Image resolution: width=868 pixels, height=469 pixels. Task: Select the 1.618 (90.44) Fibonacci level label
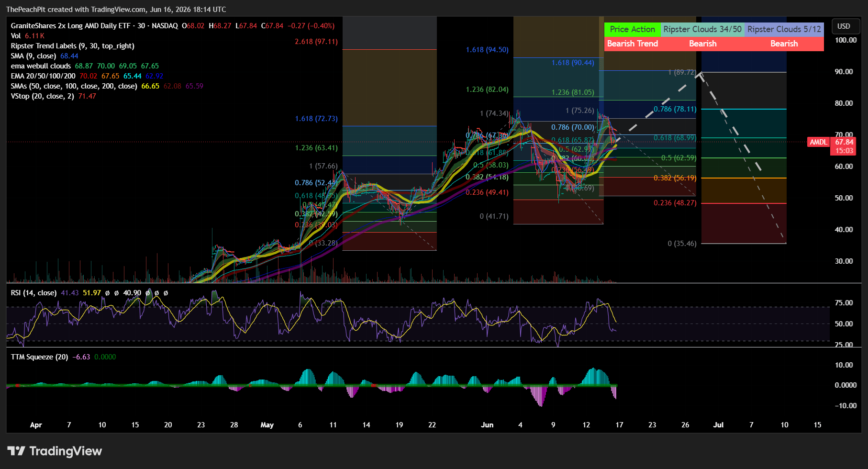coord(573,63)
